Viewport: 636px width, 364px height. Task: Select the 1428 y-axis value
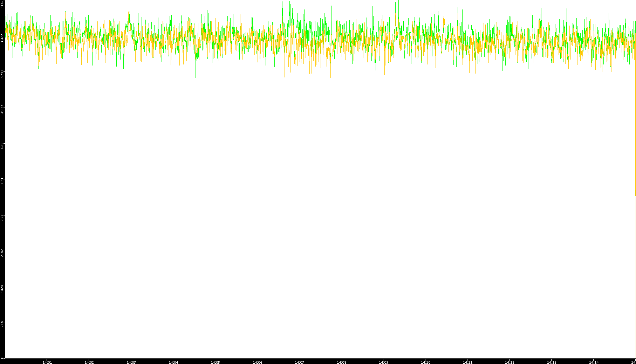[2, 289]
